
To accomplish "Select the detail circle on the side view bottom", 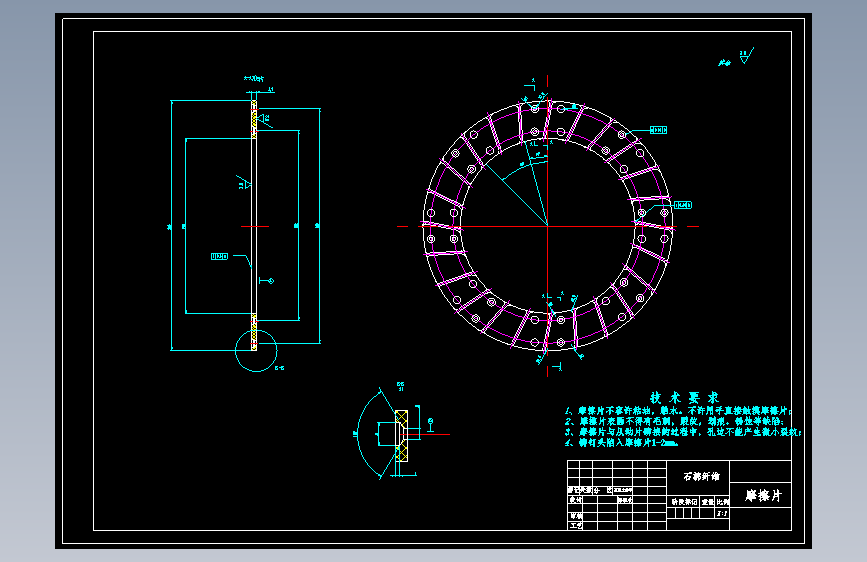I will pyautogui.click(x=256, y=351).
